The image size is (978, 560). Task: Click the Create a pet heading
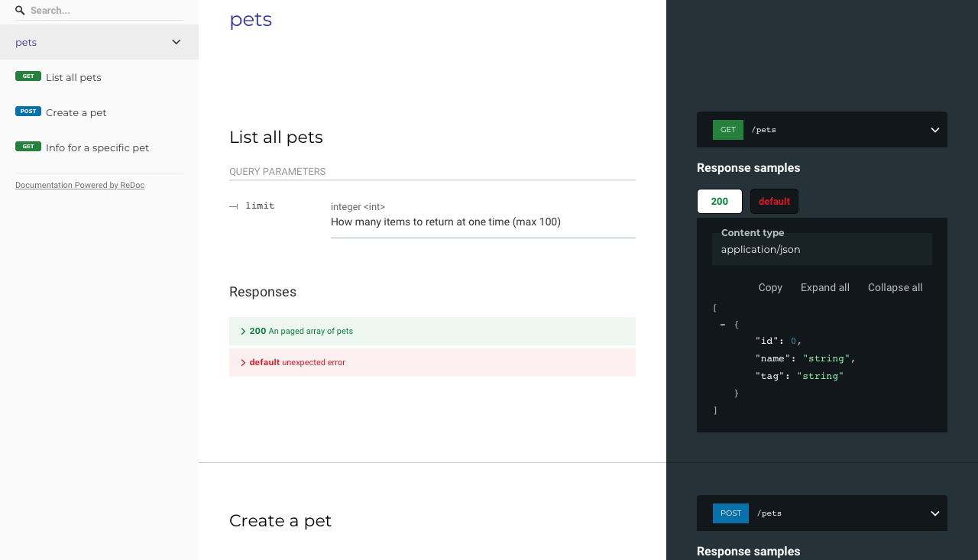click(280, 520)
